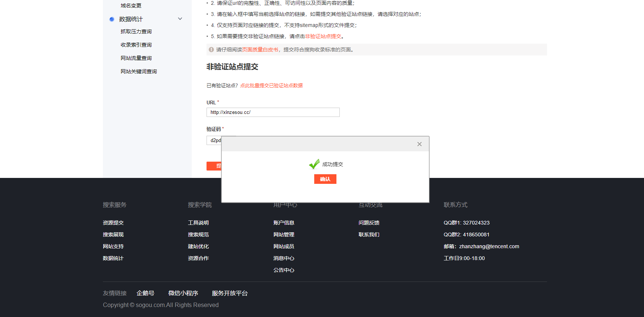Open footer link 网站支持

point(113,246)
